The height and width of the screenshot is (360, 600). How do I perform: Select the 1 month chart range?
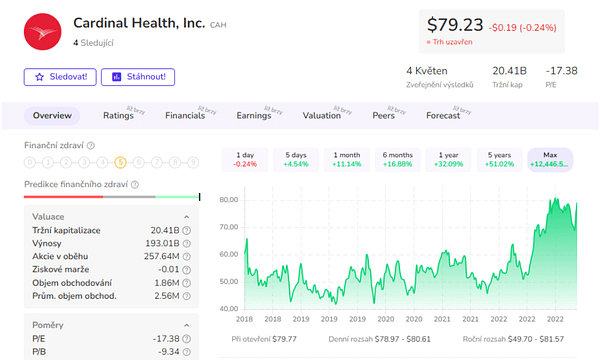pyautogui.click(x=347, y=160)
